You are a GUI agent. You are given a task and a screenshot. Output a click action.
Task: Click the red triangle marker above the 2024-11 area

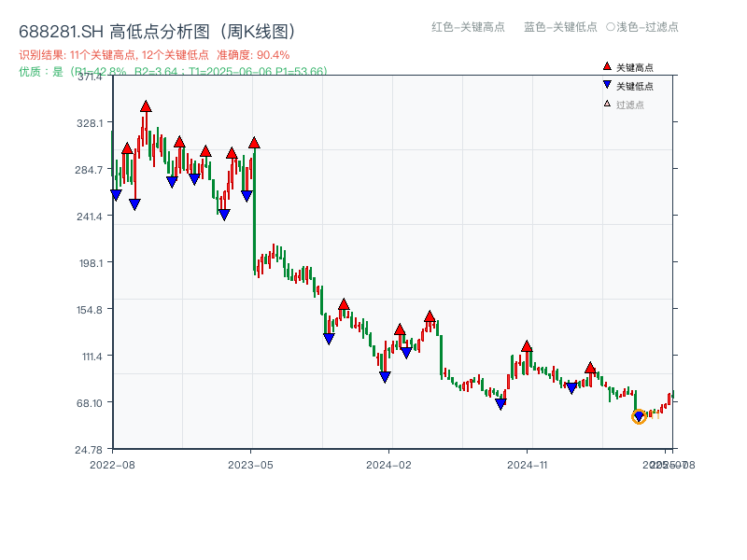529,347
